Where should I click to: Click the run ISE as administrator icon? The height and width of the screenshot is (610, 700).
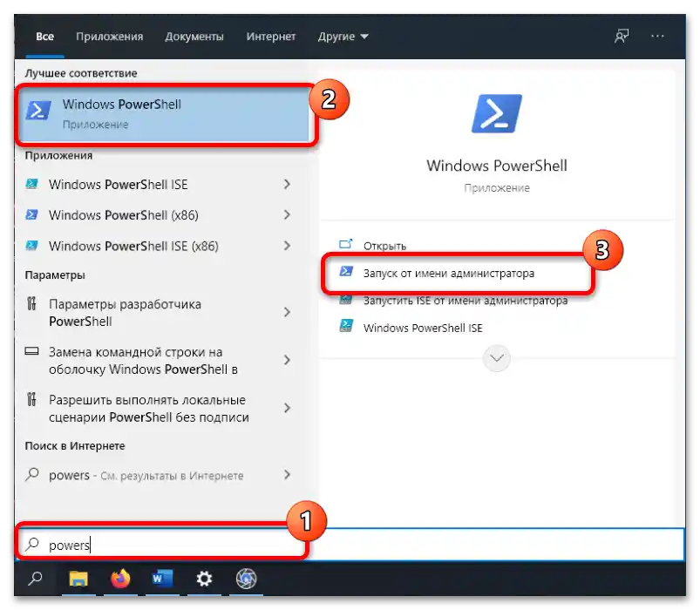(346, 301)
